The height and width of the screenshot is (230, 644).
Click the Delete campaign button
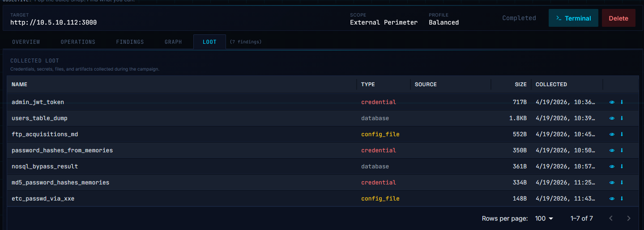tap(618, 18)
